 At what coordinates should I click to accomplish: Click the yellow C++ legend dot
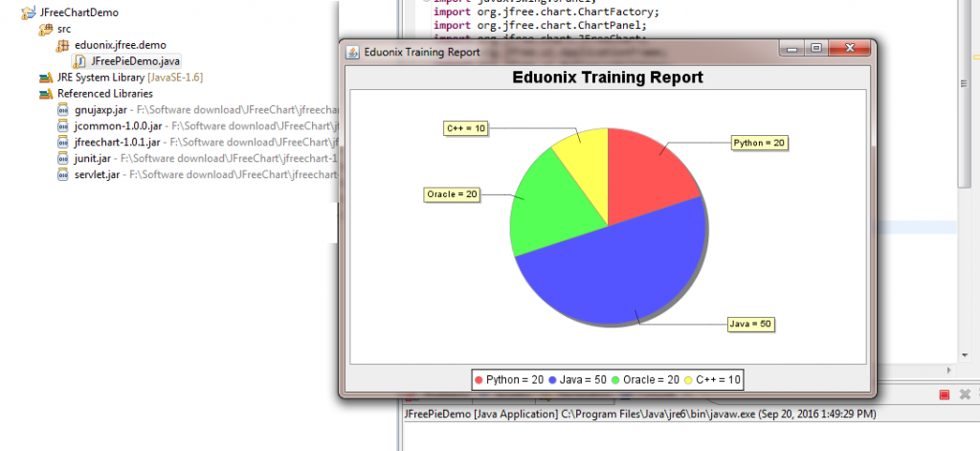[x=689, y=380]
